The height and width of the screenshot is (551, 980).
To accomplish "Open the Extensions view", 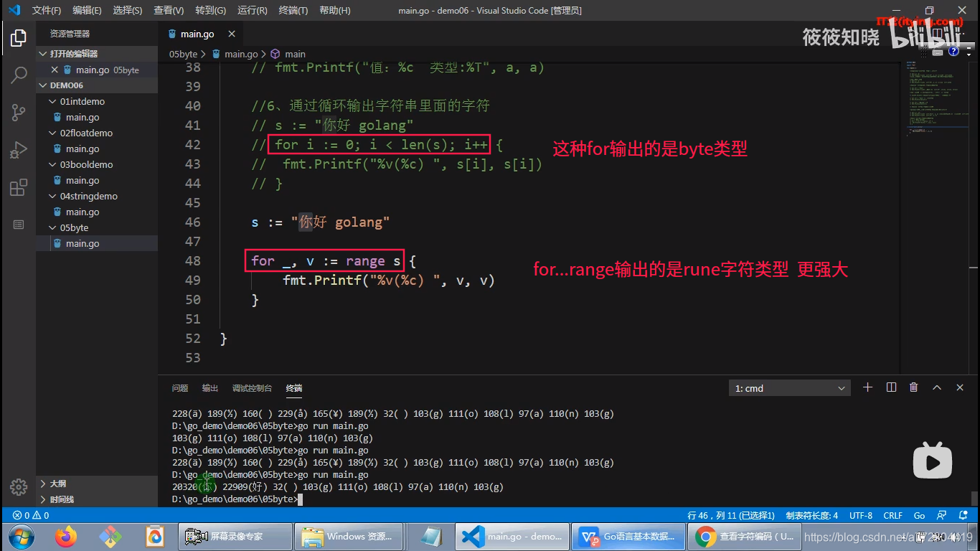I will pyautogui.click(x=19, y=188).
